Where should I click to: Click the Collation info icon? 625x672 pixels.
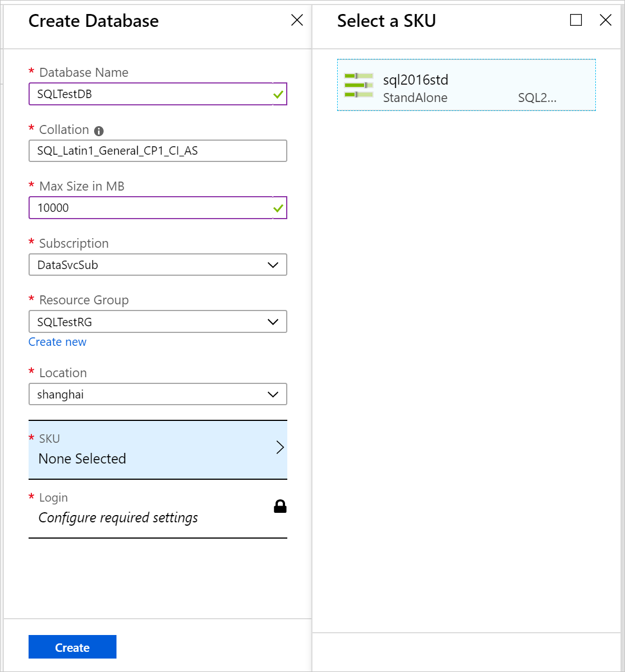99,131
